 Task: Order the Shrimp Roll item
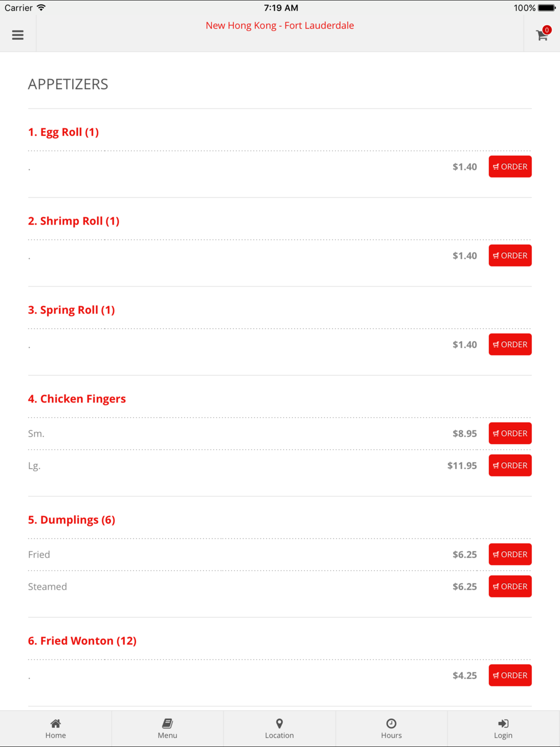click(510, 255)
